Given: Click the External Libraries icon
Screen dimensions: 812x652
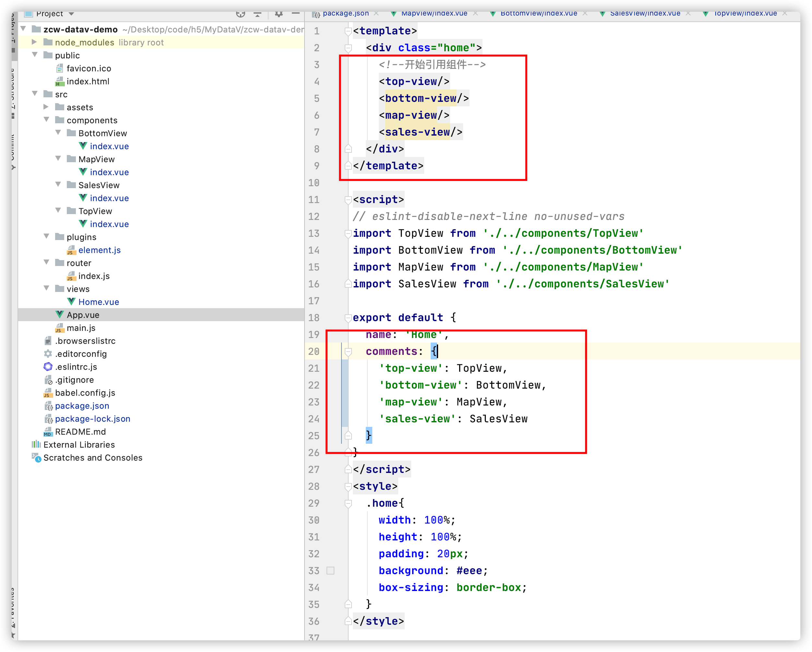Looking at the screenshot, I should click(36, 444).
